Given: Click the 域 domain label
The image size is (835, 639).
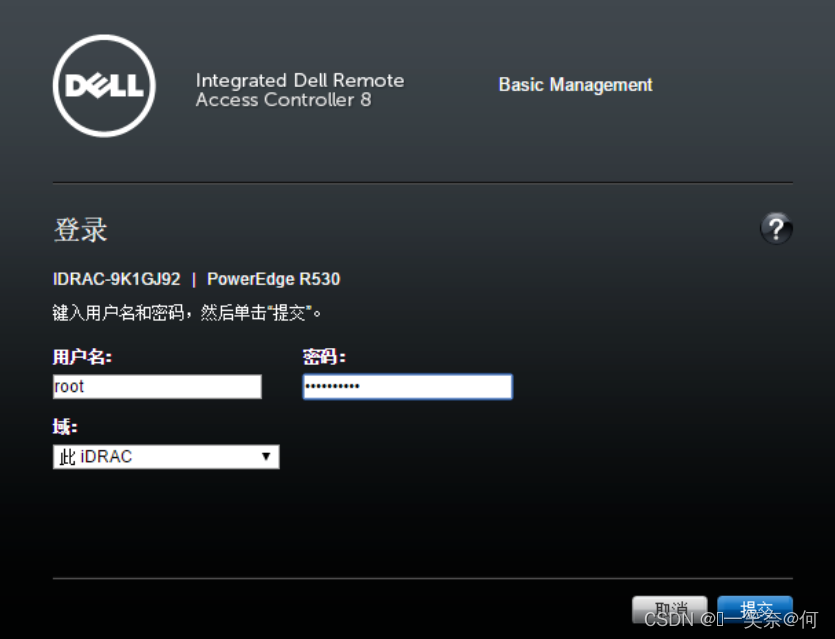Looking at the screenshot, I should point(65,427).
